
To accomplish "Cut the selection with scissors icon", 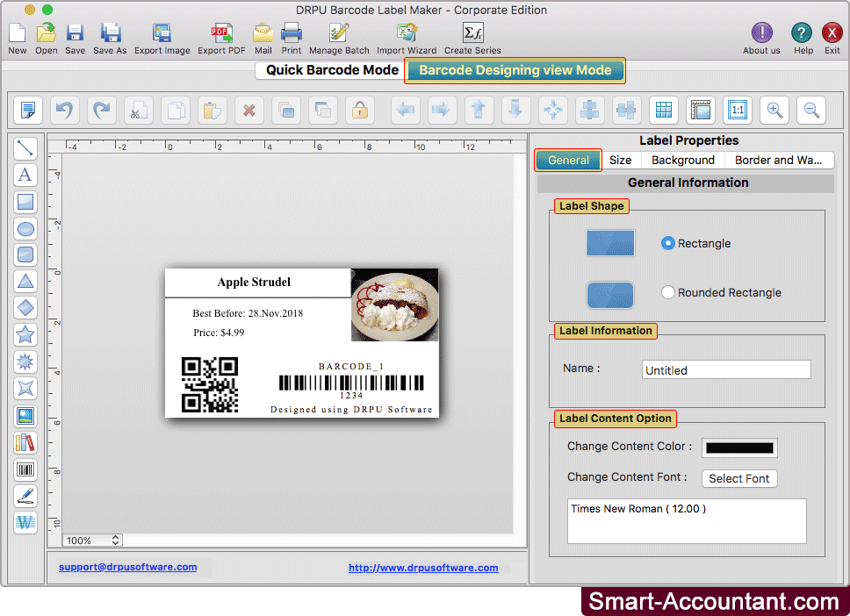I will tap(139, 111).
